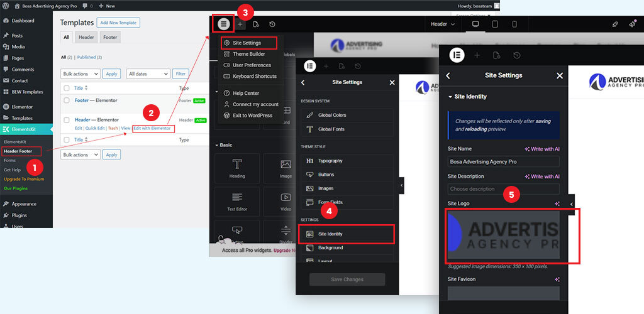Open the finder icon in the Header editor top bar
644x314 pixels.
point(615,24)
